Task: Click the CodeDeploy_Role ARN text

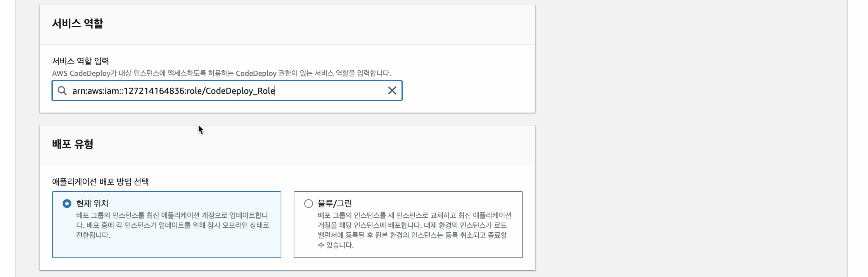Action: pos(173,91)
